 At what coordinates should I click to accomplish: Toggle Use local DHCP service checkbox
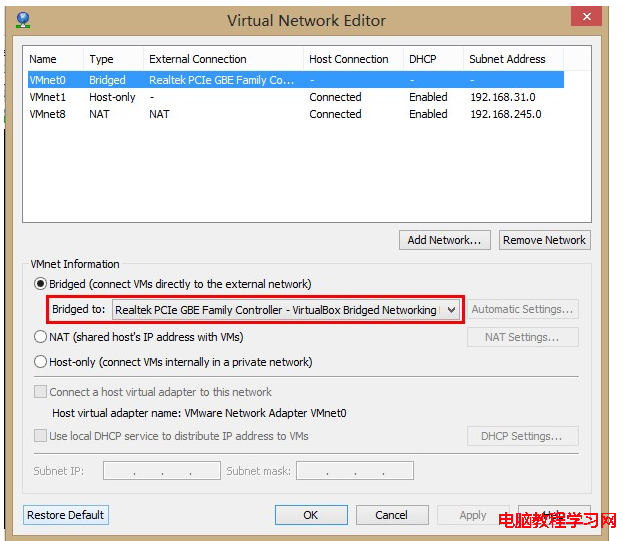pyautogui.click(x=40, y=436)
